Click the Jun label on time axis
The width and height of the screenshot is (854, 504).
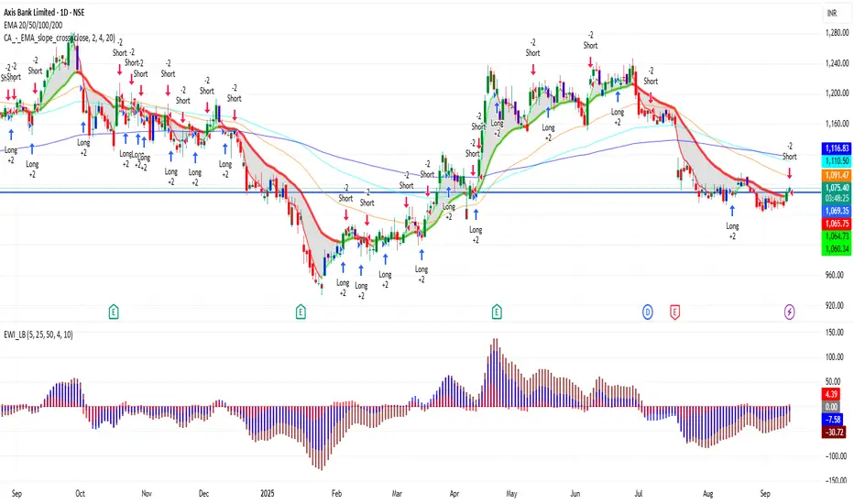click(x=575, y=494)
